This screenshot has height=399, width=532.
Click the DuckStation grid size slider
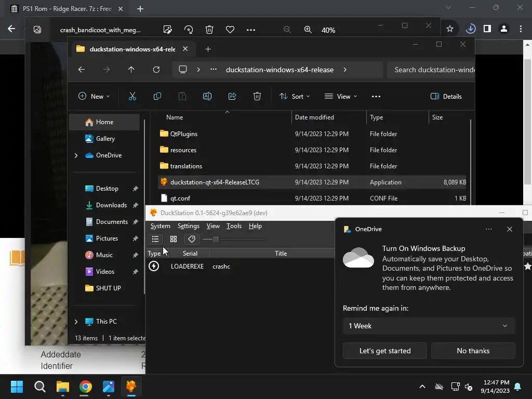click(234, 239)
